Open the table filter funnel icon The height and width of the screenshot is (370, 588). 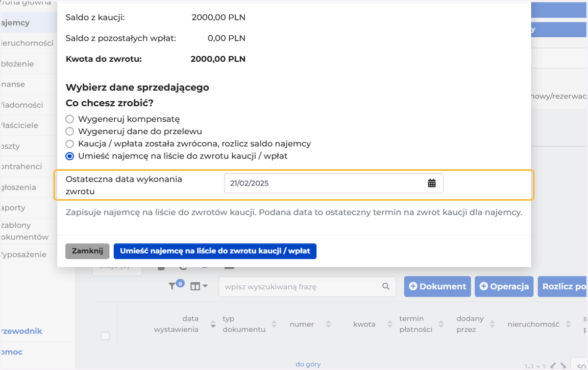(172, 286)
